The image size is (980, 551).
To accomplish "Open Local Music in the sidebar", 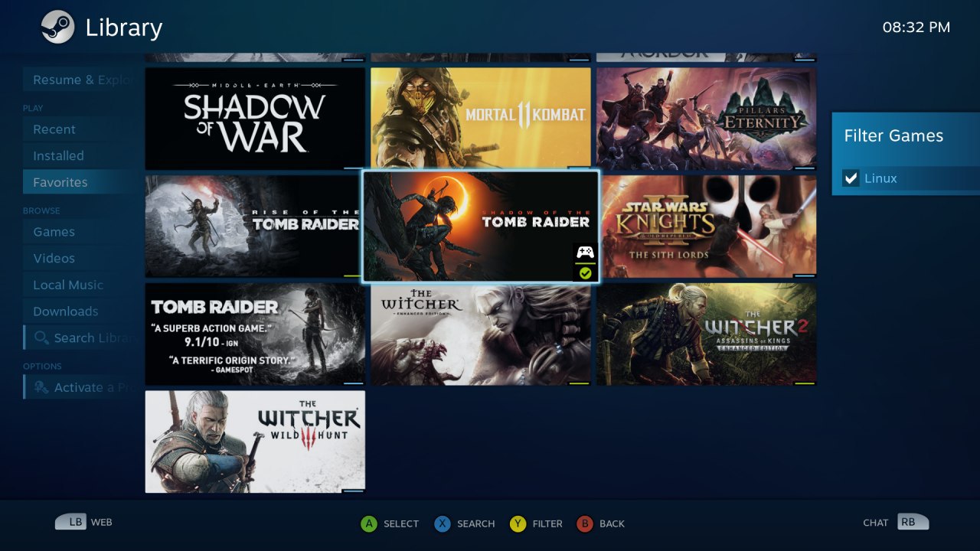I will pyautogui.click(x=79, y=285).
